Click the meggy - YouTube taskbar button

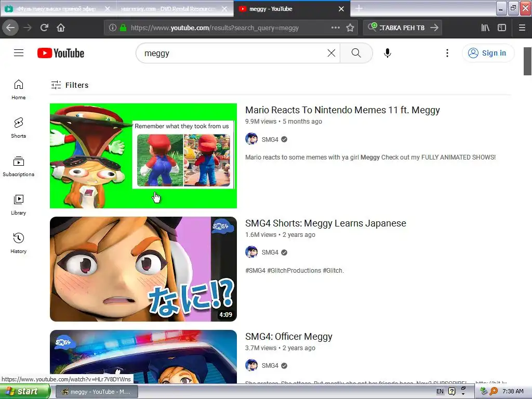pos(96,392)
